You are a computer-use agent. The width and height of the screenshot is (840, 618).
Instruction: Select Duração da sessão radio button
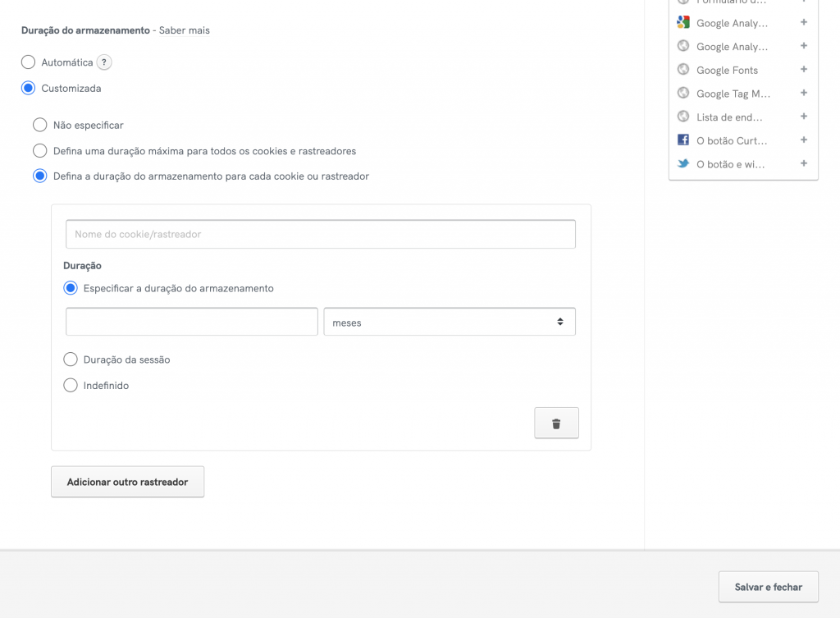(71, 359)
